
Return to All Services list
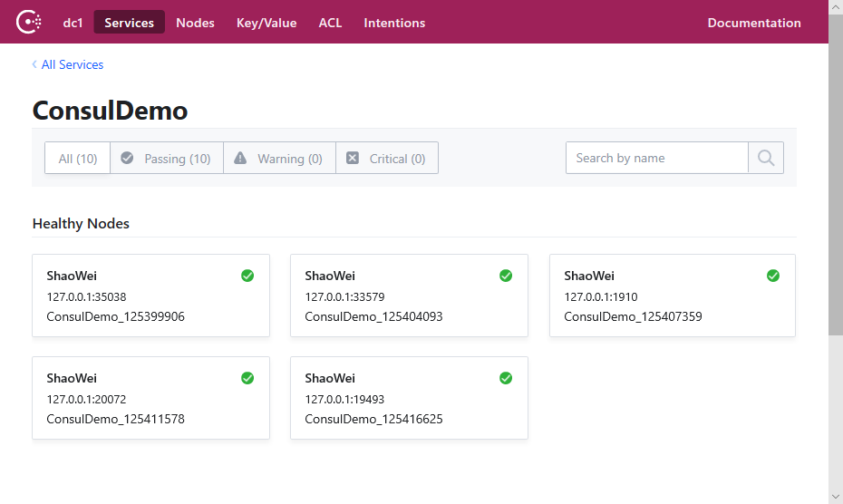point(73,64)
